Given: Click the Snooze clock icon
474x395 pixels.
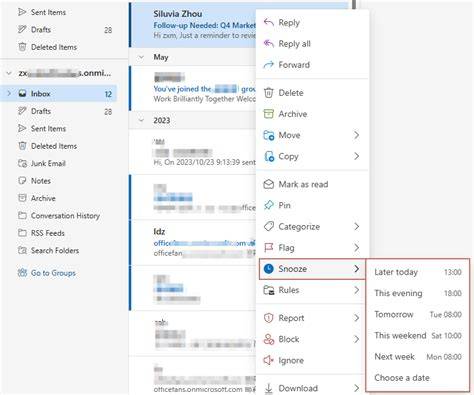Looking at the screenshot, I should point(269,269).
